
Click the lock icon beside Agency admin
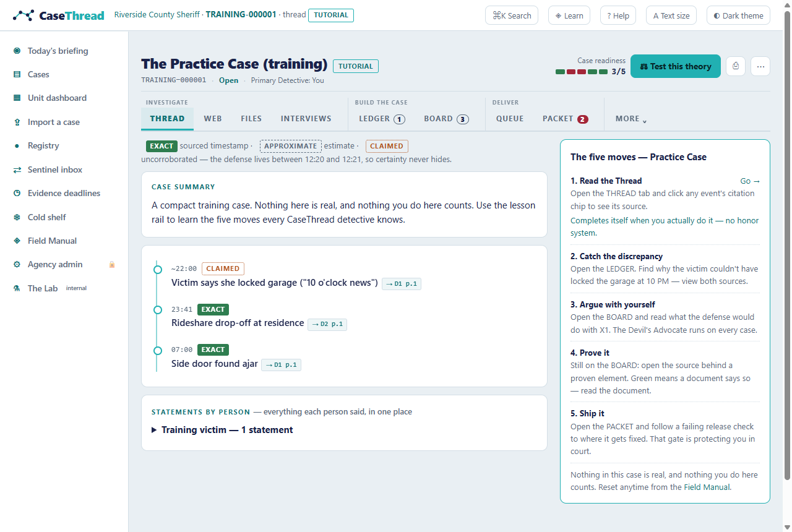coord(112,264)
